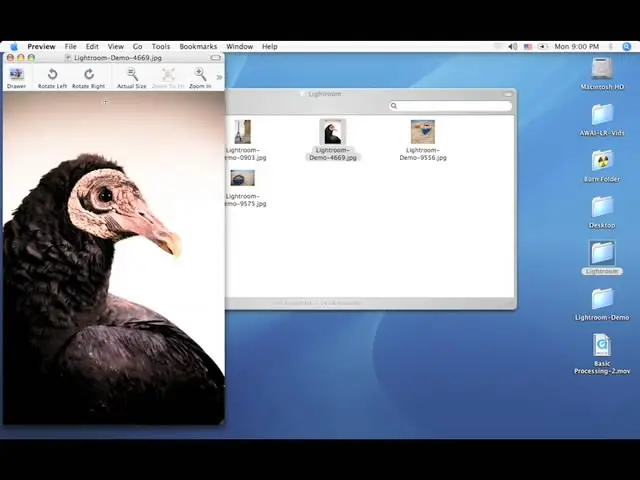Select the Desktop folder icon
Screen dimensions: 640x480
tap(602, 207)
